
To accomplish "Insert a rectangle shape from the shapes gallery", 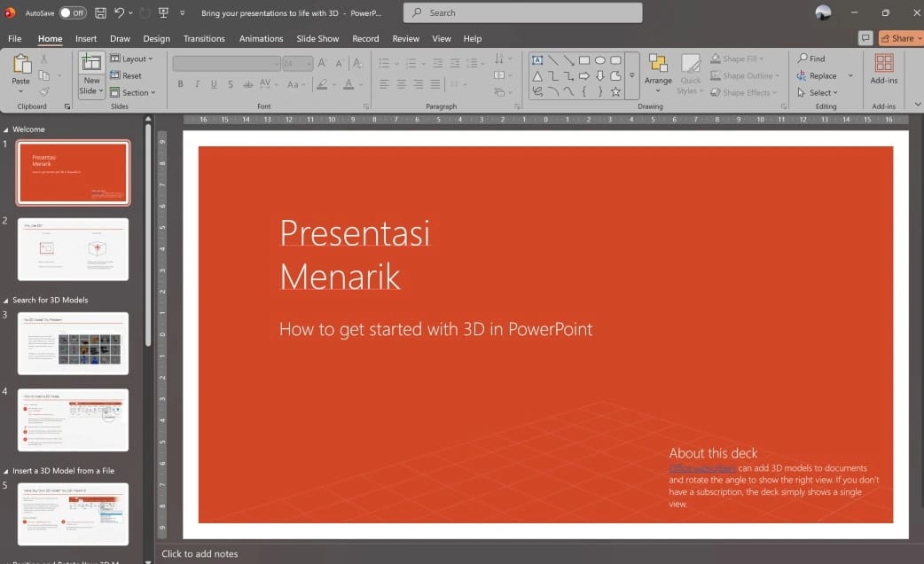I will 583,59.
